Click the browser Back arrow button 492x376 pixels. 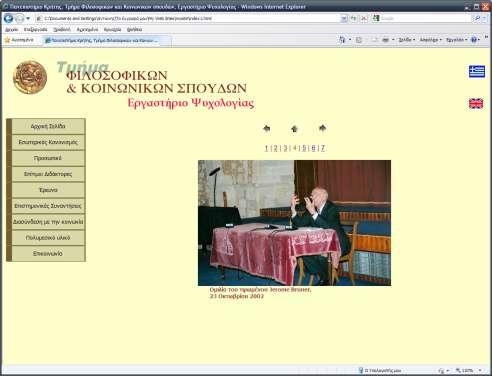(x=9, y=19)
